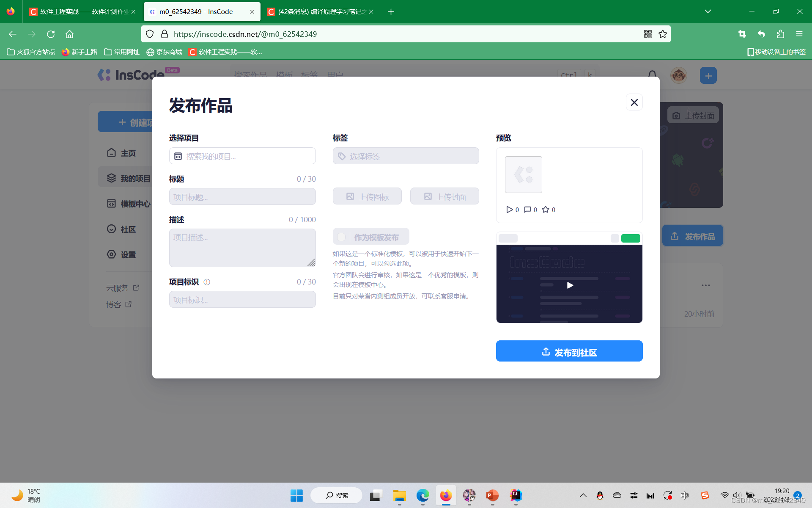Open 设置 in the sidebar
The height and width of the screenshot is (508, 812).
coord(121,254)
